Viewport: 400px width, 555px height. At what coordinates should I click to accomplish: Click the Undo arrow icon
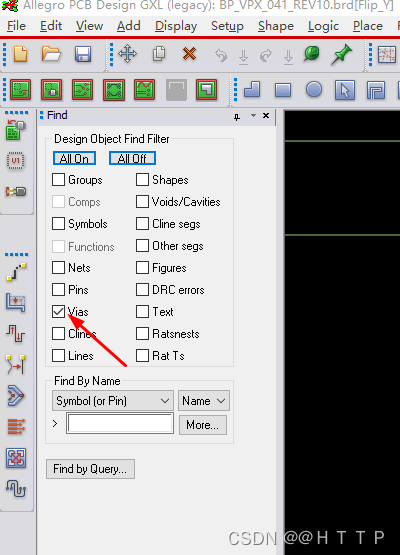point(221,56)
